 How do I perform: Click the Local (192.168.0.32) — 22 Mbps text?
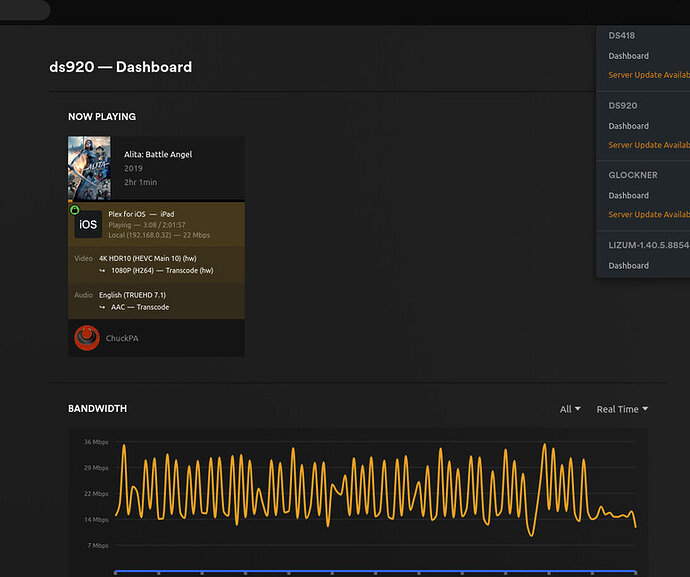(159, 235)
